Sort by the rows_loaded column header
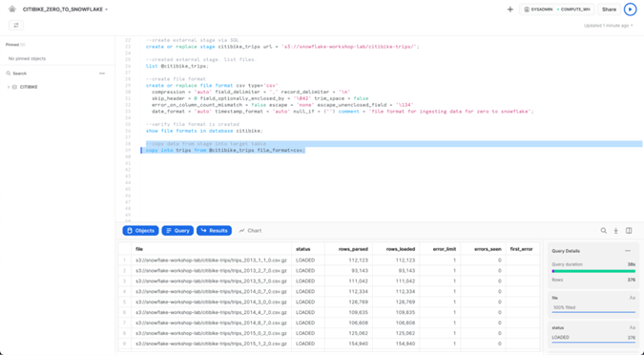This screenshot has height=355, width=644. 396,249
